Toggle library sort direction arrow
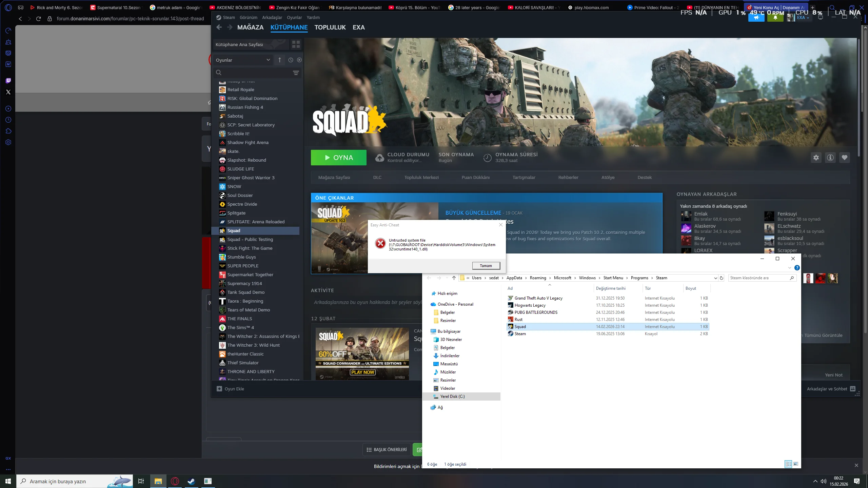This screenshot has height=488, width=868. point(280,60)
